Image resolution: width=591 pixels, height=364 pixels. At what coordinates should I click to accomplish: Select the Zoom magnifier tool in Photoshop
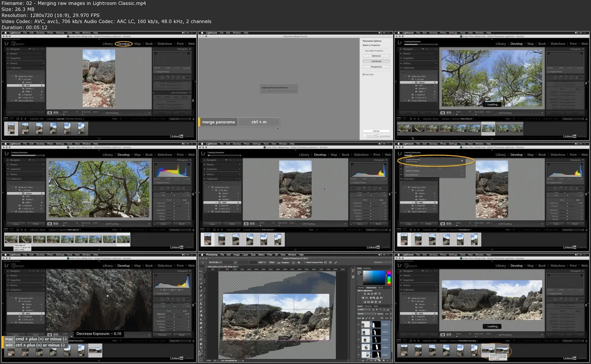201,348
